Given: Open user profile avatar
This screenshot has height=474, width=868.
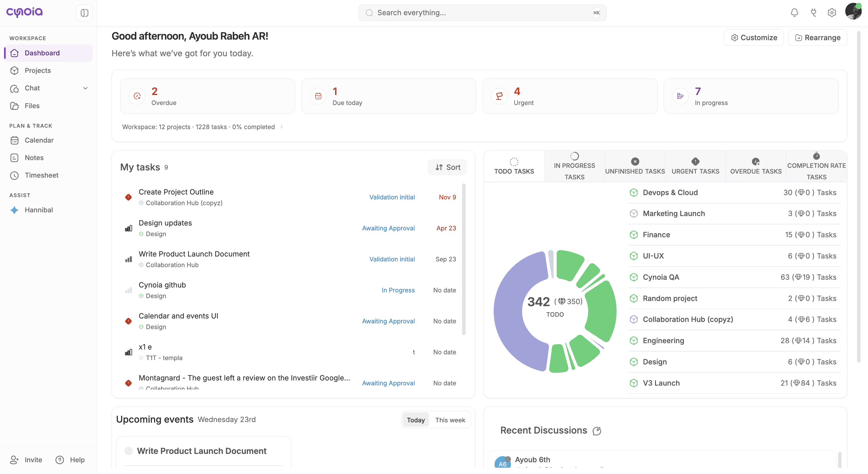Looking at the screenshot, I should [x=853, y=11].
